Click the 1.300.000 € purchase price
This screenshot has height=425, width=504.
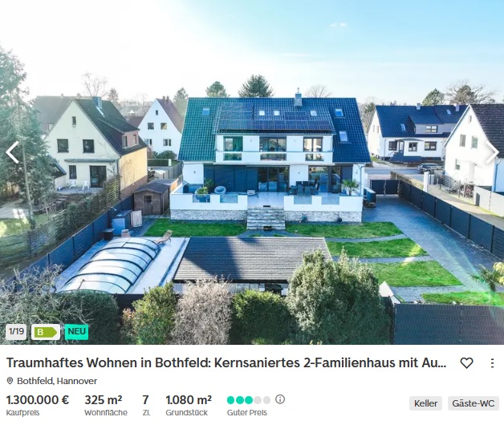click(38, 400)
